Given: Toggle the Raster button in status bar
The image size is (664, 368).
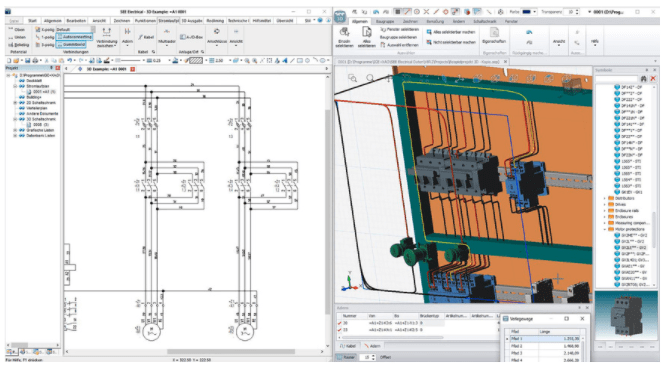Looking at the screenshot, I should click(x=346, y=357).
